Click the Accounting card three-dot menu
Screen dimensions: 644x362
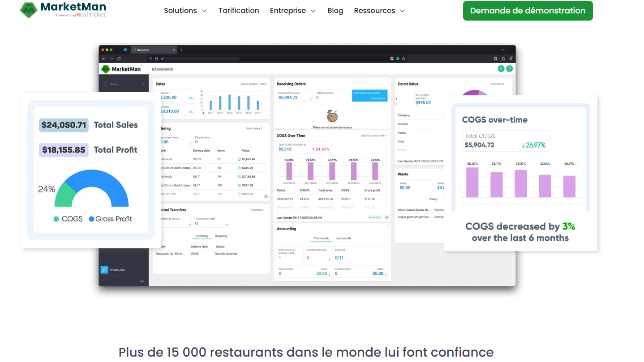388,227
